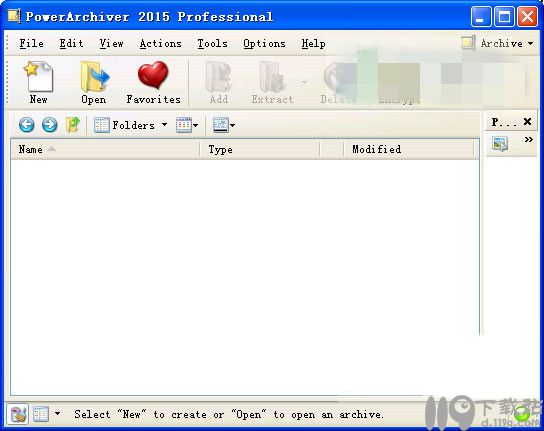Click the preview layout icon
Screen dimensions: 544x431
[x=221, y=125]
